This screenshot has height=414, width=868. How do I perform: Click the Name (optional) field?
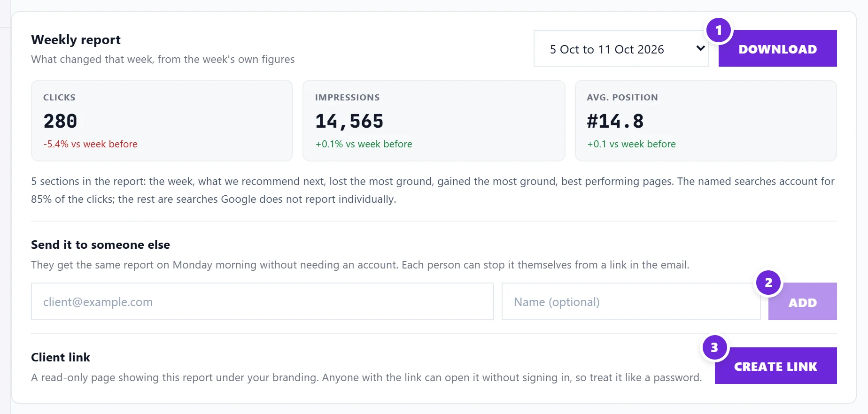[631, 301]
